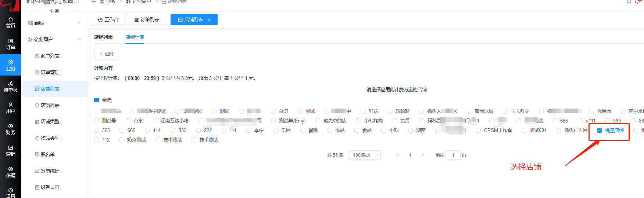Switch to the 工作台 page tab

(x=108, y=19)
